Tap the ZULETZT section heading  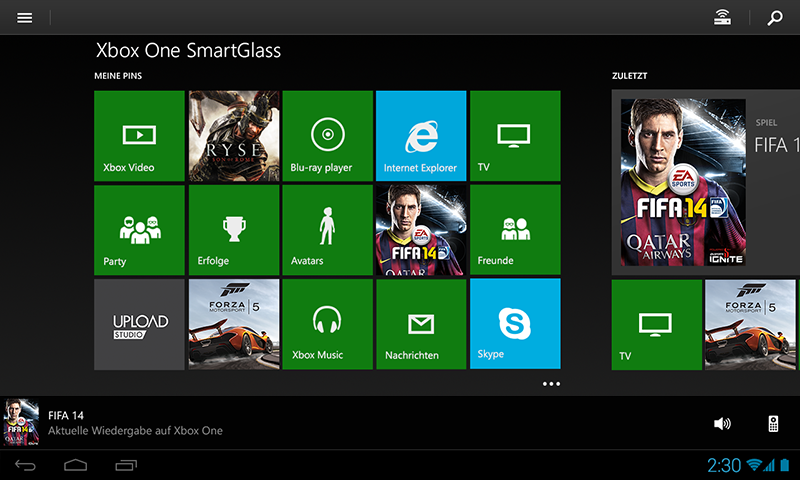630,75
